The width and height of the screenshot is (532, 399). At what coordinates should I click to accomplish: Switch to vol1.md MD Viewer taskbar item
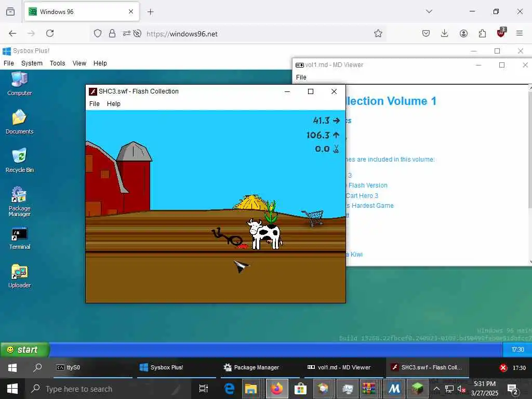[x=344, y=367]
